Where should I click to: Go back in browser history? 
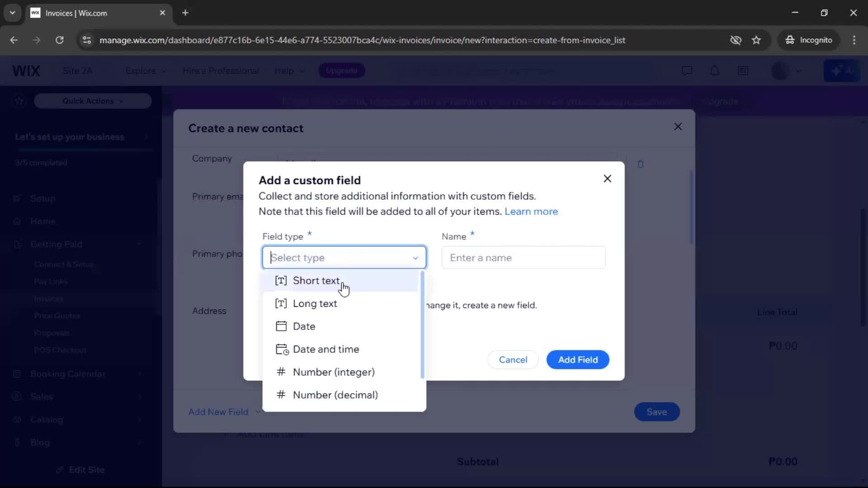pos(14,40)
